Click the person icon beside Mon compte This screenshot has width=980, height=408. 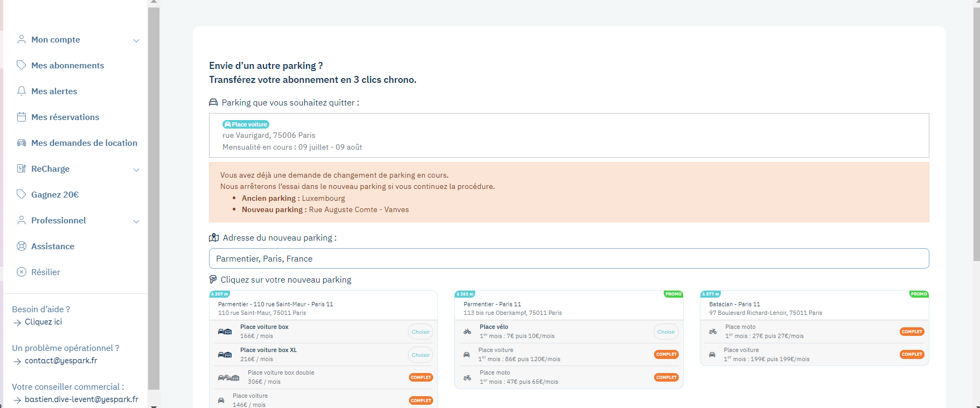(22, 39)
